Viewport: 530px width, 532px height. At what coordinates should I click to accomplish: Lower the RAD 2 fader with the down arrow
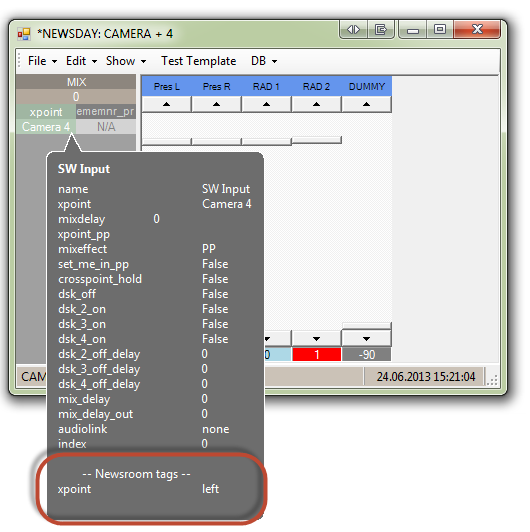click(x=316, y=339)
